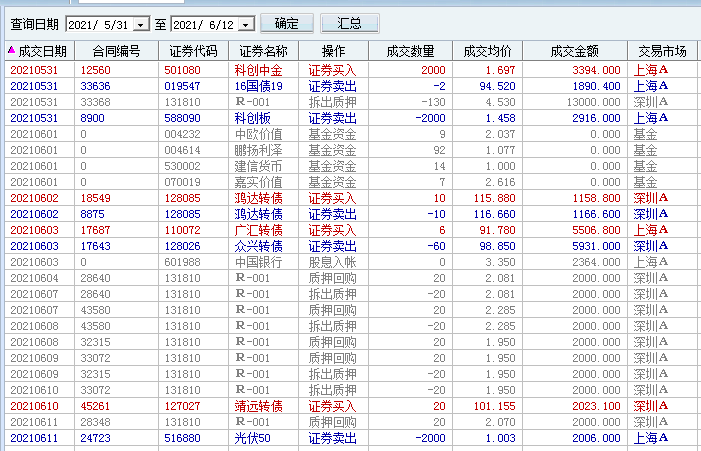Open the start date 2021/5/31 dropdown arrow
701x451 pixels.
coord(139,24)
